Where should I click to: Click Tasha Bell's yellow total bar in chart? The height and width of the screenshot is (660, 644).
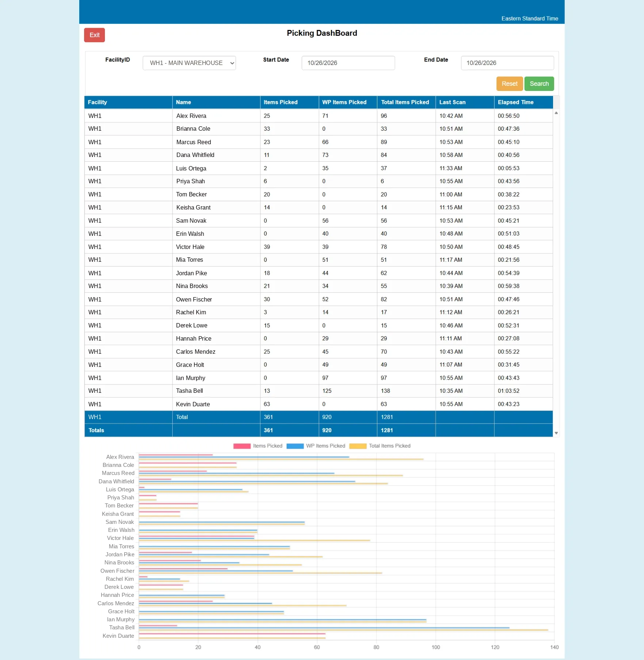point(343,630)
